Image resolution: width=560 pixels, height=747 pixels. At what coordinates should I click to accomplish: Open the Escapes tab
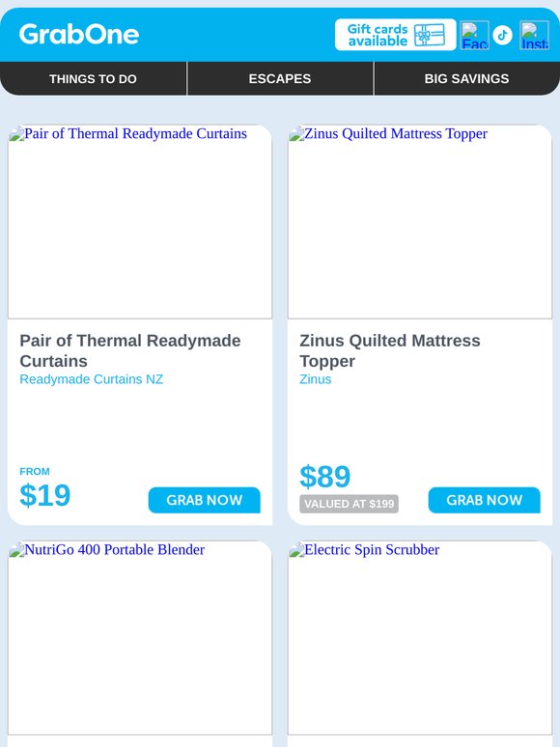click(x=280, y=78)
